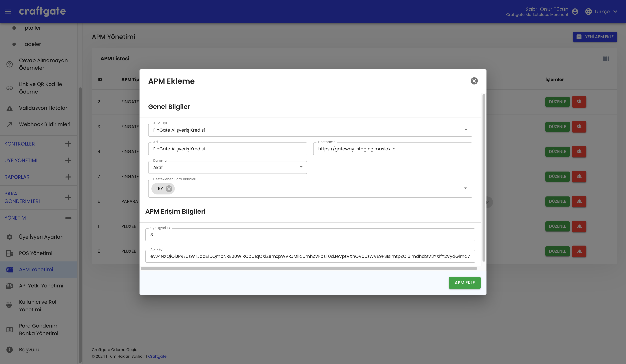The image size is (626, 364).
Task: Open İadeler in the sidebar
Action: 32,44
